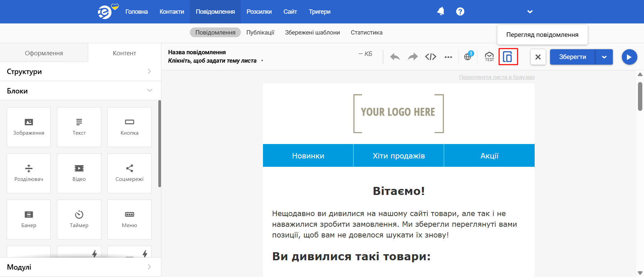This screenshot has width=644, height=277.
Task: Click Переглянути листа в браузері link
Action: pyautogui.click(x=497, y=77)
